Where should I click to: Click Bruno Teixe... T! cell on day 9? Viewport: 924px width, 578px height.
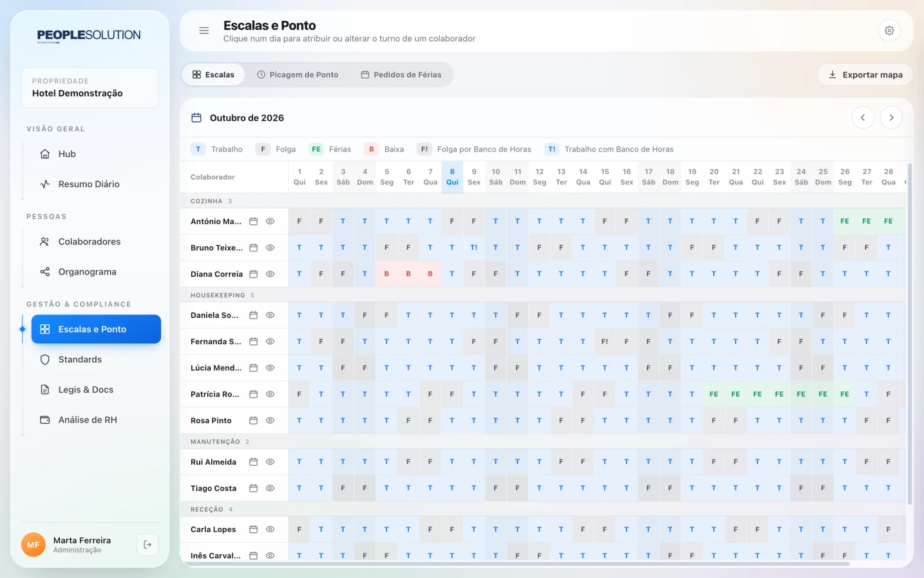tap(474, 247)
